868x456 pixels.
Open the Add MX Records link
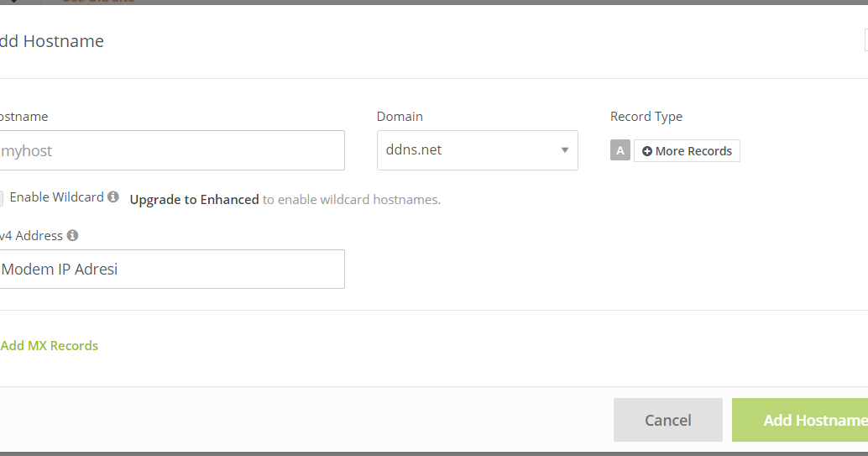(50, 346)
